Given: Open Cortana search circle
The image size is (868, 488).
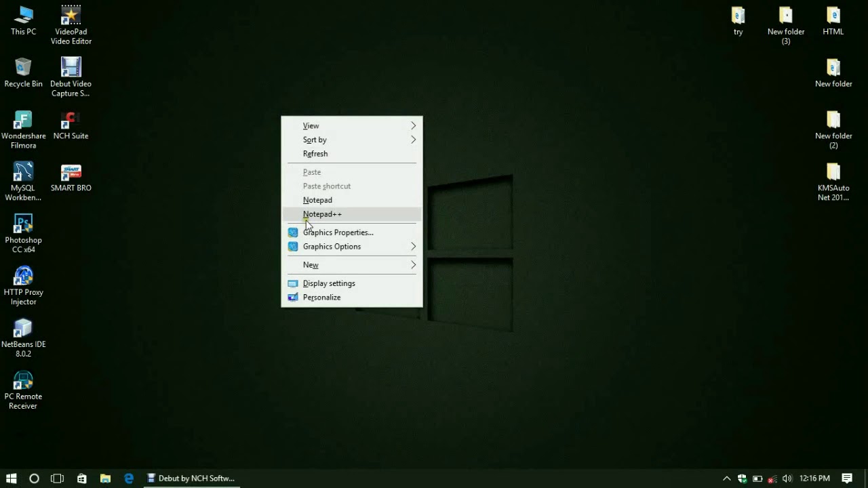Looking at the screenshot, I should 34,478.
